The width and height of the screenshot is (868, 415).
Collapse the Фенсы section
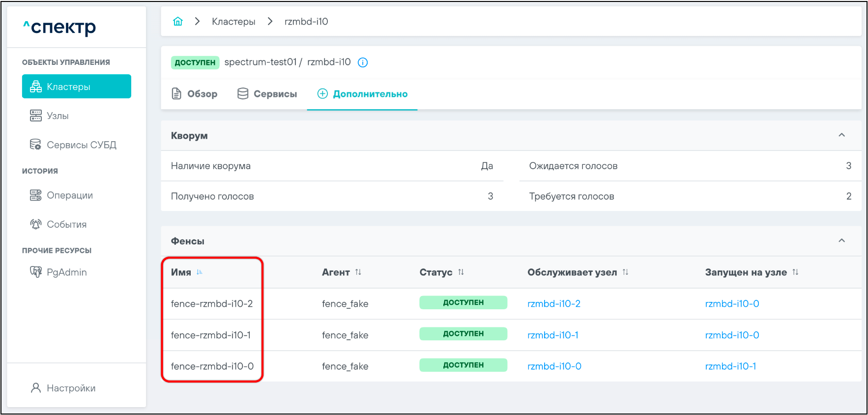click(x=841, y=241)
